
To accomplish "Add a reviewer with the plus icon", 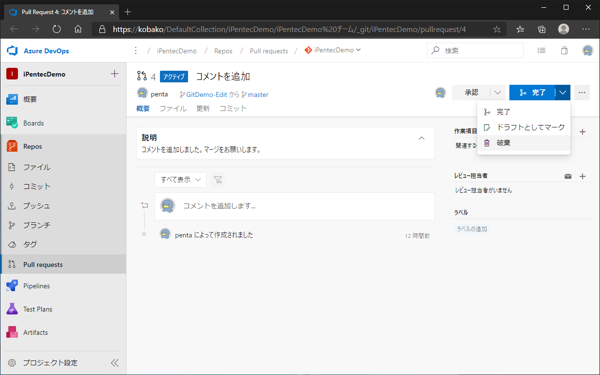I will tap(582, 176).
